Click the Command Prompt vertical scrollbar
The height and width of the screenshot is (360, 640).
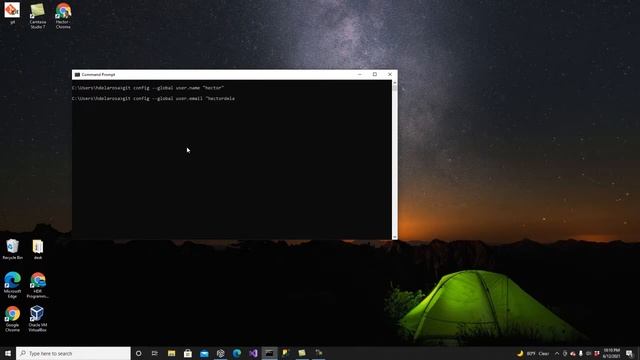[395, 159]
